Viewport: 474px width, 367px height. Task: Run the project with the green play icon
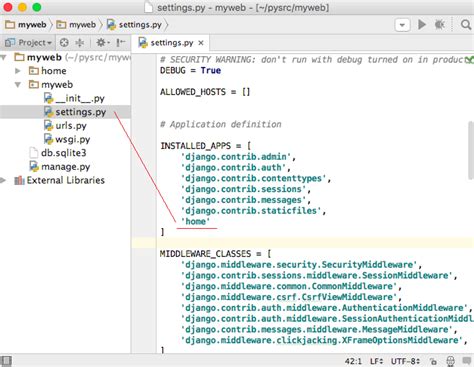click(422, 24)
